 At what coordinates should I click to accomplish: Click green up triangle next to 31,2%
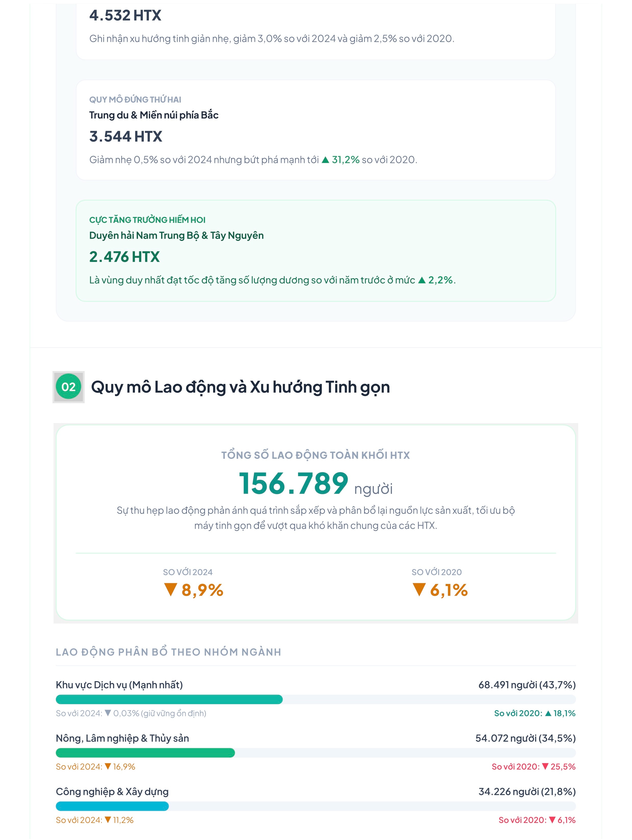pyautogui.click(x=325, y=160)
